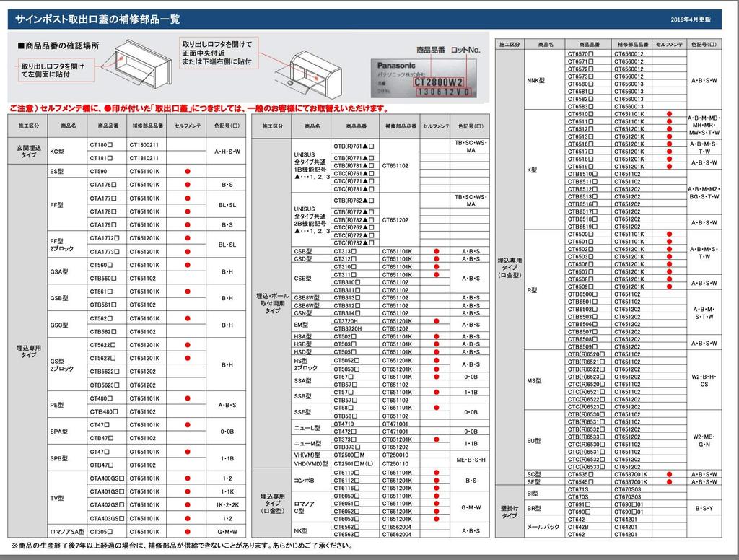The width and height of the screenshot is (739, 560).
Task: Click the red ご注意 warning sentence
Action: [198, 108]
